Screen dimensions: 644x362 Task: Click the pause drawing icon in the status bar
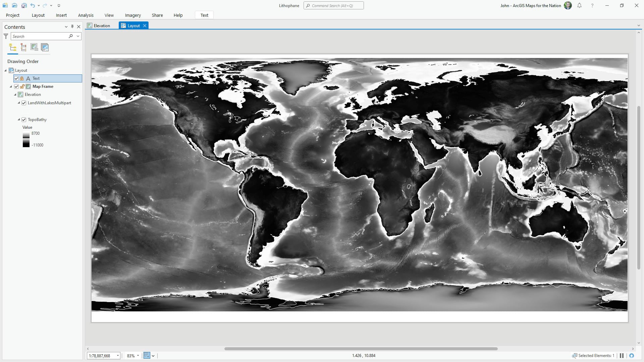click(622, 356)
